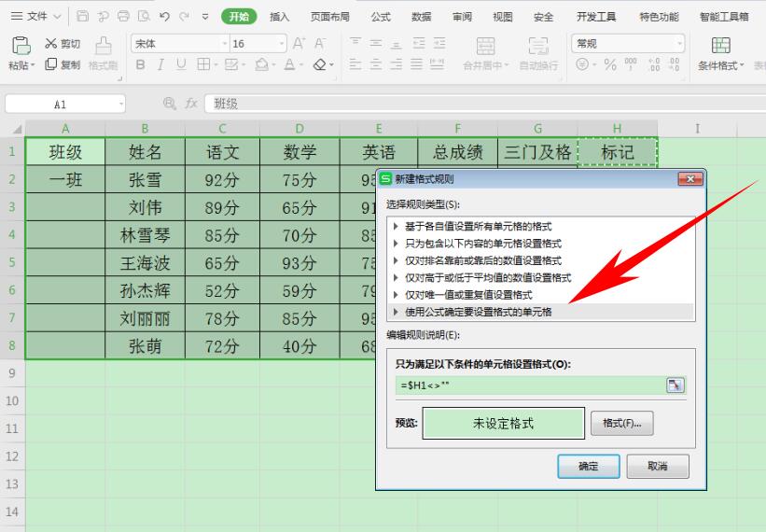
Task: Select the Format Painter 格式刷 brush
Action: click(x=103, y=46)
